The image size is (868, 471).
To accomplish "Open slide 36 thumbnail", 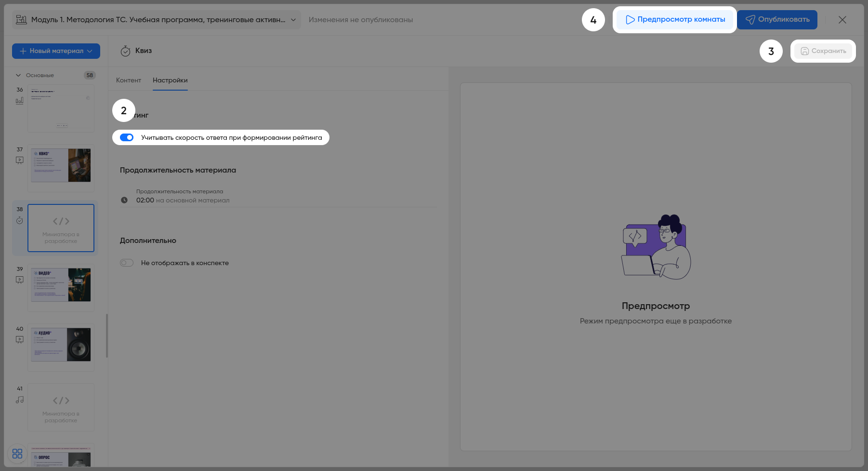I will [x=61, y=108].
